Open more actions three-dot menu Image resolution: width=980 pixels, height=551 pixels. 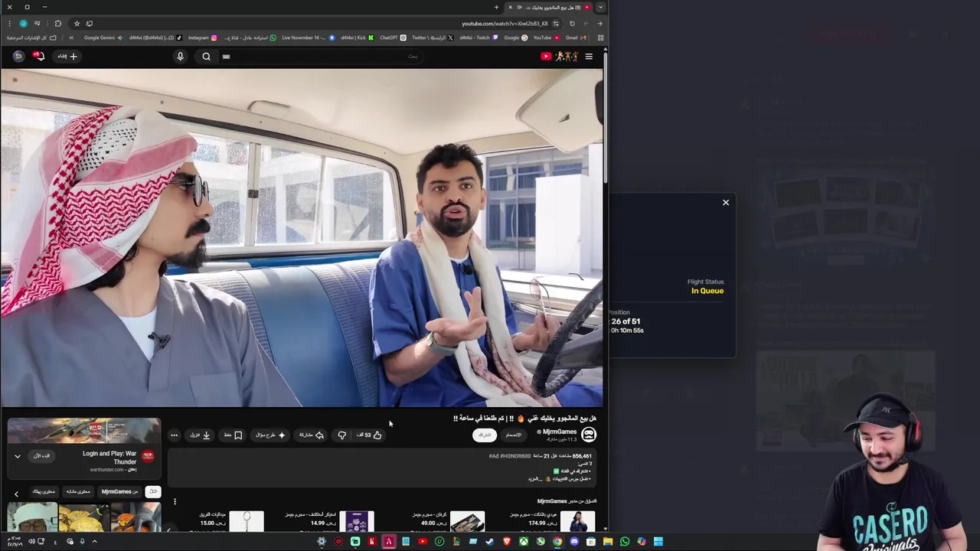point(174,435)
